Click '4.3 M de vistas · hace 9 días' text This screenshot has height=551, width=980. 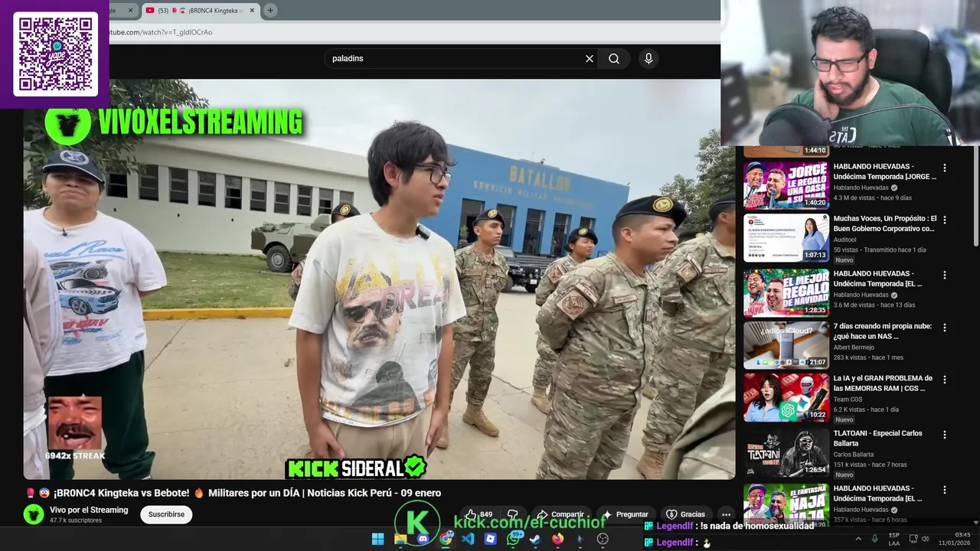872,198
